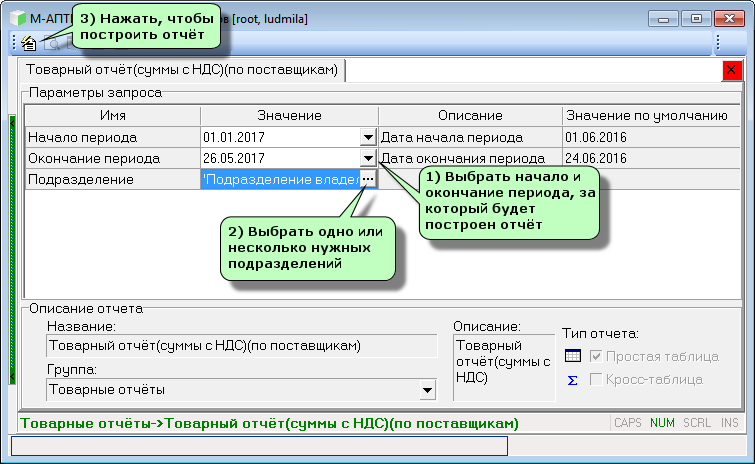The height and width of the screenshot is (464, 755).
Task: Click the Группа field Товарные отчёты
Action: tap(233, 390)
